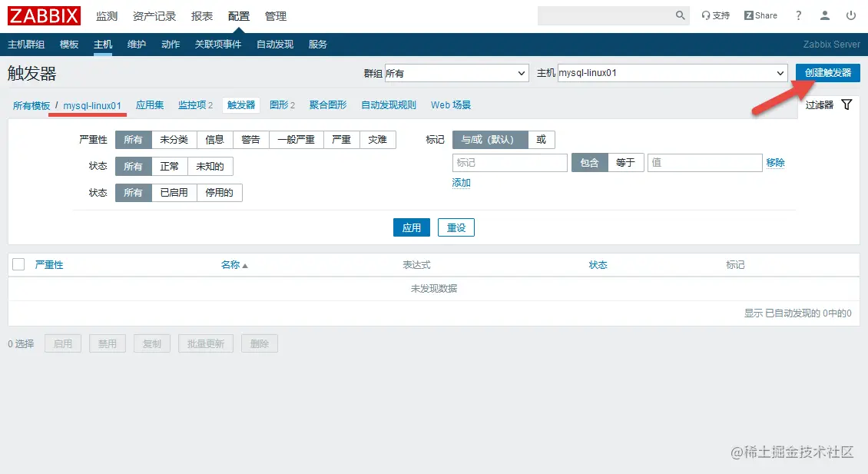This screenshot has width=868, height=474.
Task: Open the help question mark icon
Action: 797,15
